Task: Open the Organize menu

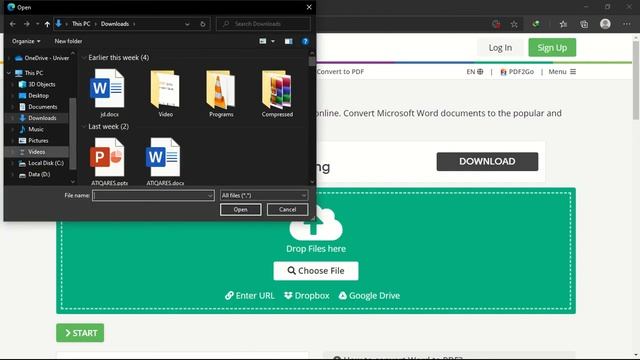Action: click(x=26, y=41)
